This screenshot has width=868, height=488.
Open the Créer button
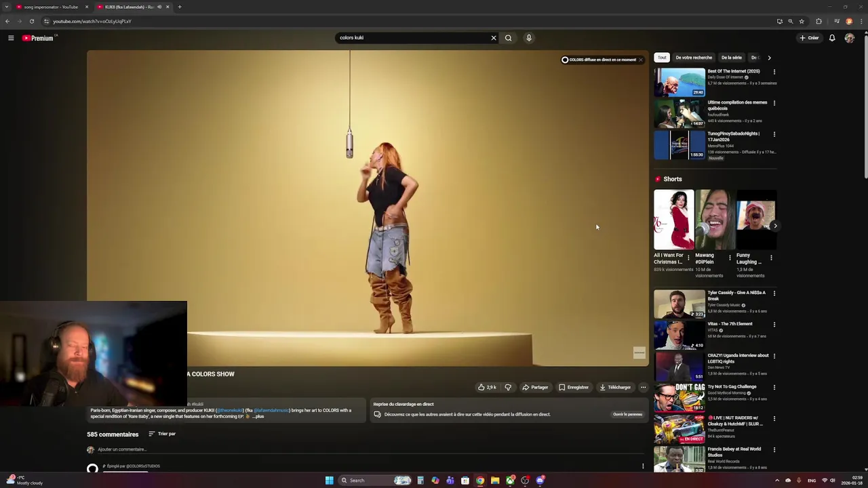click(x=809, y=38)
